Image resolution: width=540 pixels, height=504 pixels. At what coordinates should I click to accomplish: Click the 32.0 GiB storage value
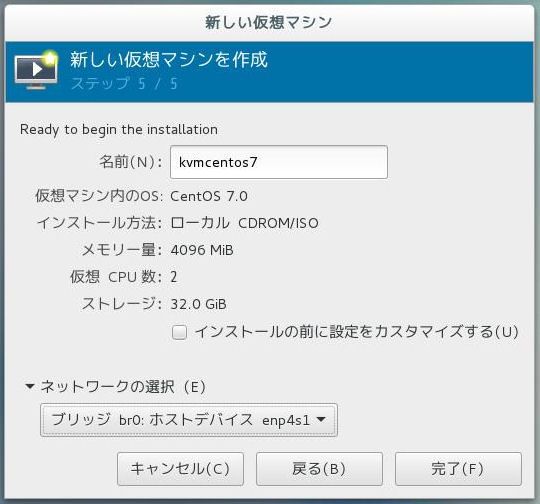coord(199,304)
